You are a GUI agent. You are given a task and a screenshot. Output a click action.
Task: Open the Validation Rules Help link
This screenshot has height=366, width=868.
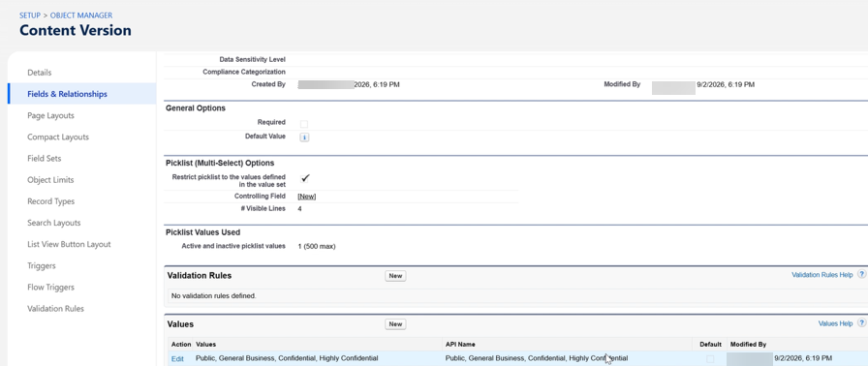click(x=822, y=275)
